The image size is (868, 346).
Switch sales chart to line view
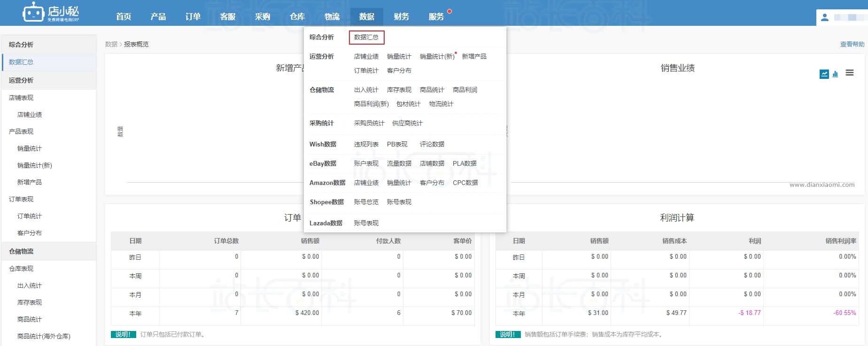coord(824,74)
